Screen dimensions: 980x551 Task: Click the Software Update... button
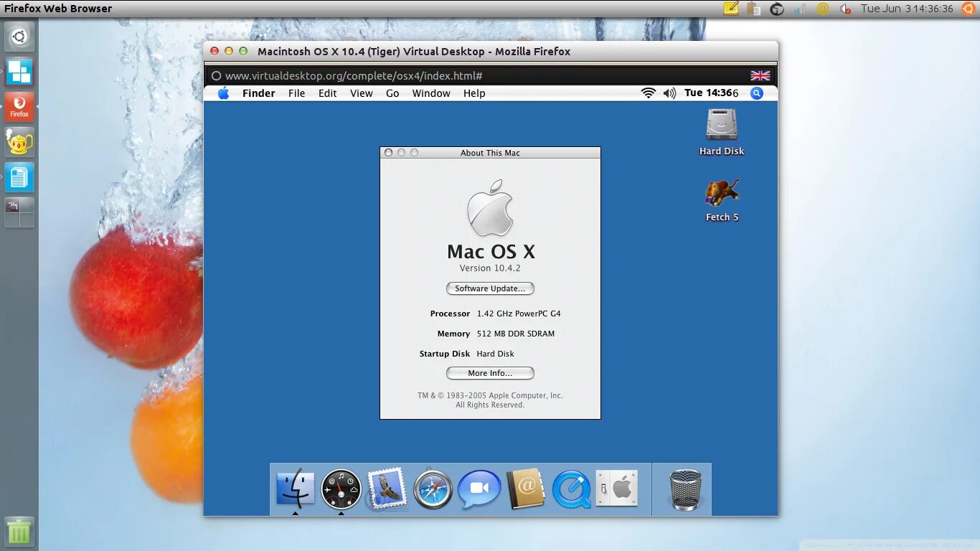(x=490, y=288)
